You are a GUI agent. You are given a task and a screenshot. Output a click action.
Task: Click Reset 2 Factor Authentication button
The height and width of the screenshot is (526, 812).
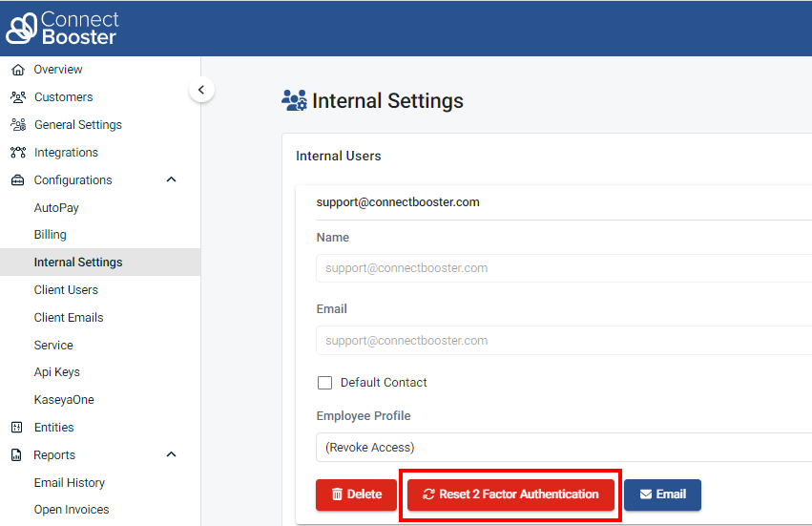tap(510, 494)
